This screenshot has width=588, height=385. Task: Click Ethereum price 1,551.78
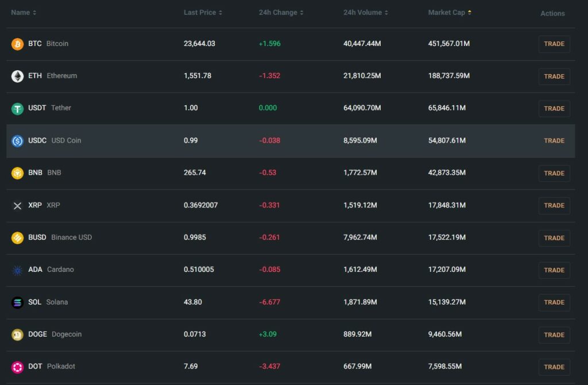point(198,76)
